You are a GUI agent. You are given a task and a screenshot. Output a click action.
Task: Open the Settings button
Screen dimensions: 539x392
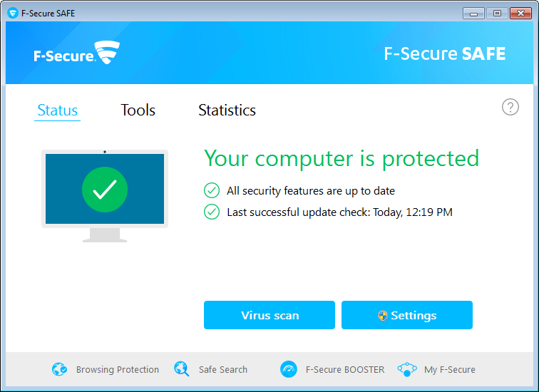[407, 315]
